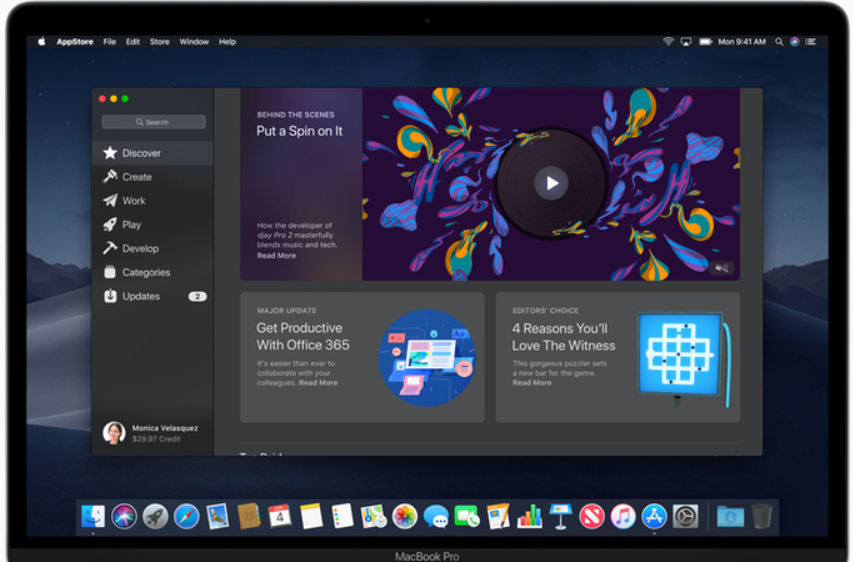Open Monica Velasquez account profile

point(151,433)
